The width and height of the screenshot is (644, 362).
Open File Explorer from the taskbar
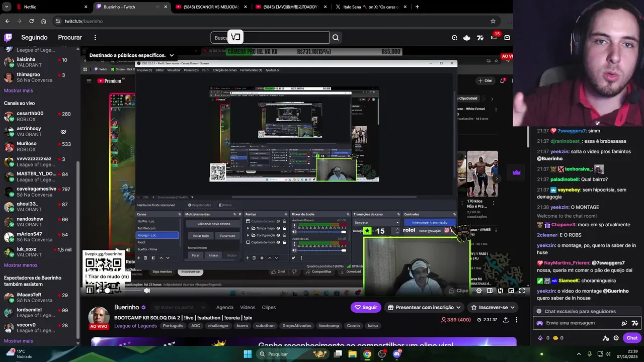(353, 354)
